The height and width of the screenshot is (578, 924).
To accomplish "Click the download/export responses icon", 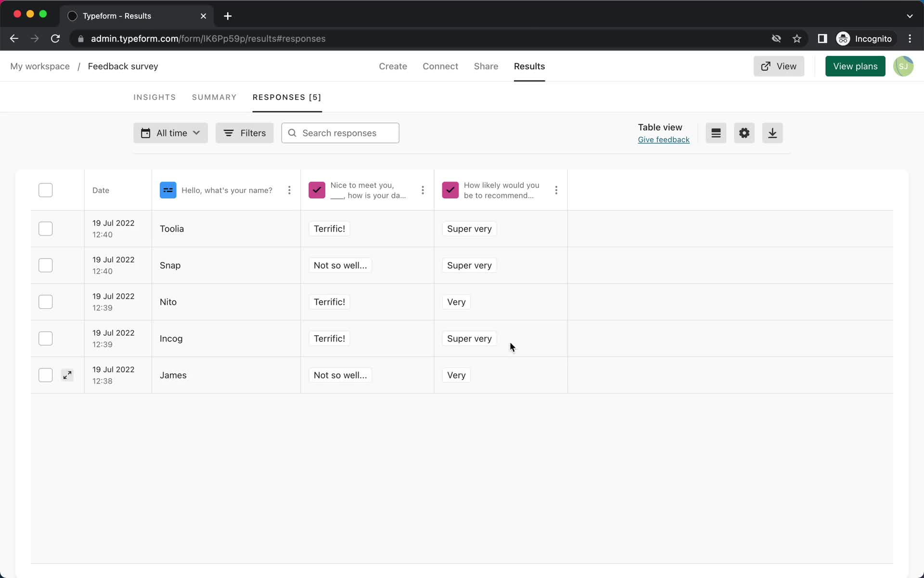I will click(772, 132).
